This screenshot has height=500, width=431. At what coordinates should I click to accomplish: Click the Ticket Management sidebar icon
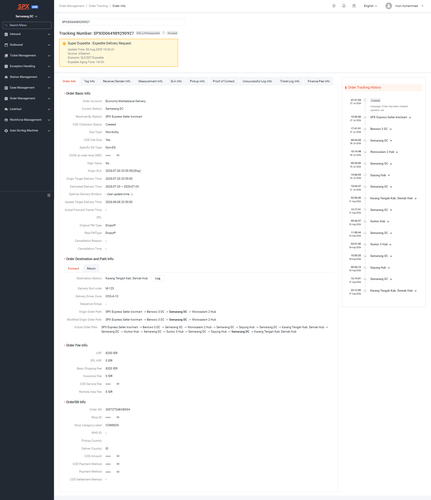click(6, 56)
